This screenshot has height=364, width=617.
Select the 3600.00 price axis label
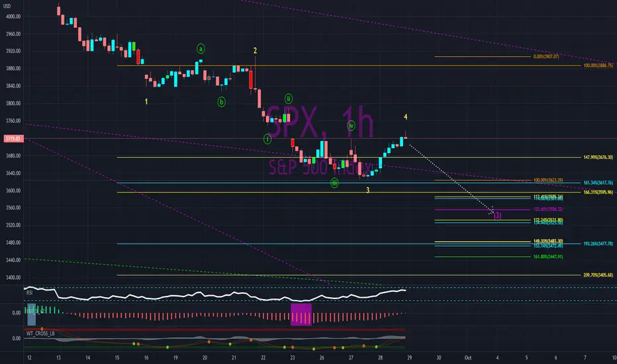(13, 191)
